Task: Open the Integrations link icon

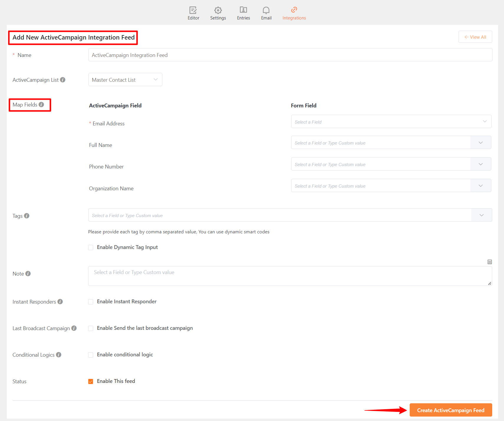Action: 294,10
